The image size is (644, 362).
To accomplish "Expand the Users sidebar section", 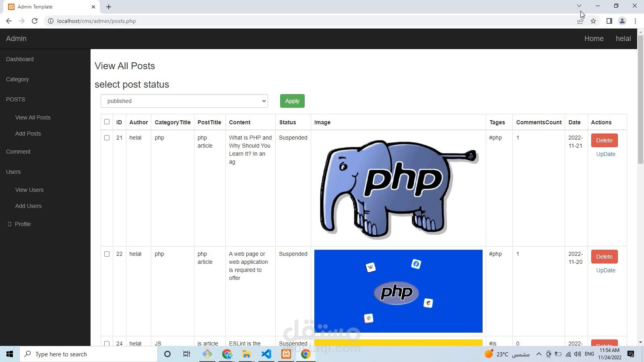I will click(13, 172).
